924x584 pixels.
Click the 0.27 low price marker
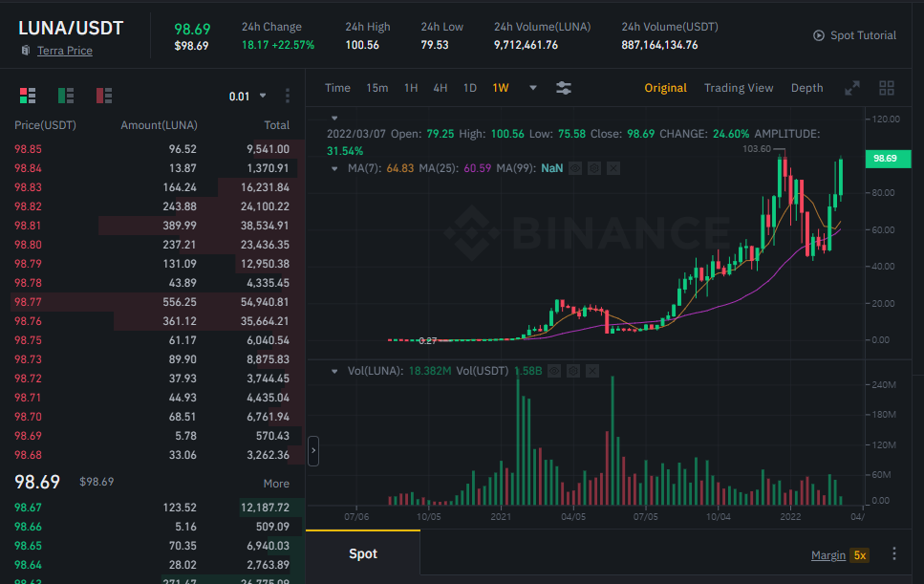[x=428, y=340]
